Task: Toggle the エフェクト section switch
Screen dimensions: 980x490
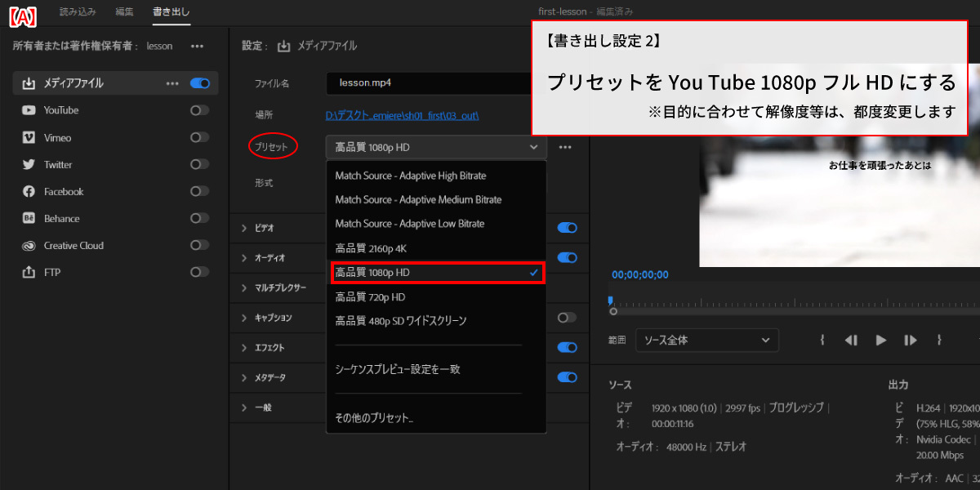Action: coord(567,347)
